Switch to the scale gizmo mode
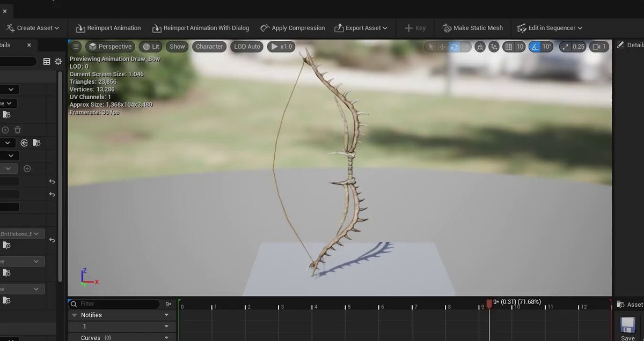The width and height of the screenshot is (644, 341). click(465, 47)
